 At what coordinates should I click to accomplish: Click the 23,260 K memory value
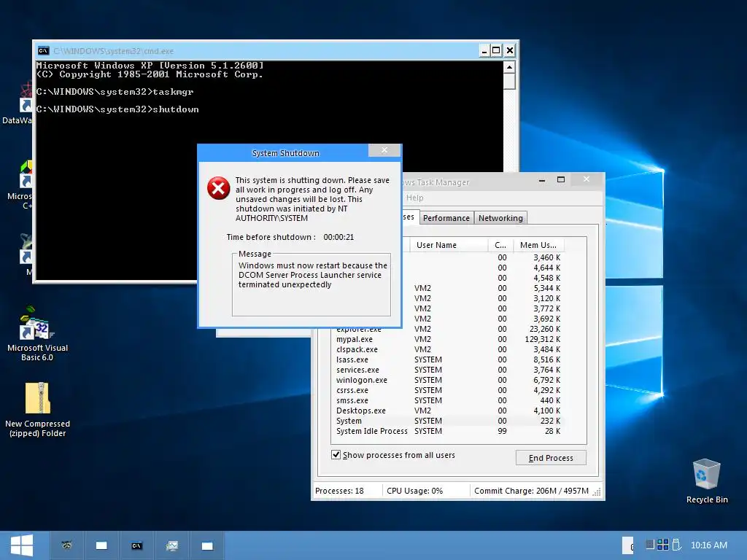[x=545, y=329]
